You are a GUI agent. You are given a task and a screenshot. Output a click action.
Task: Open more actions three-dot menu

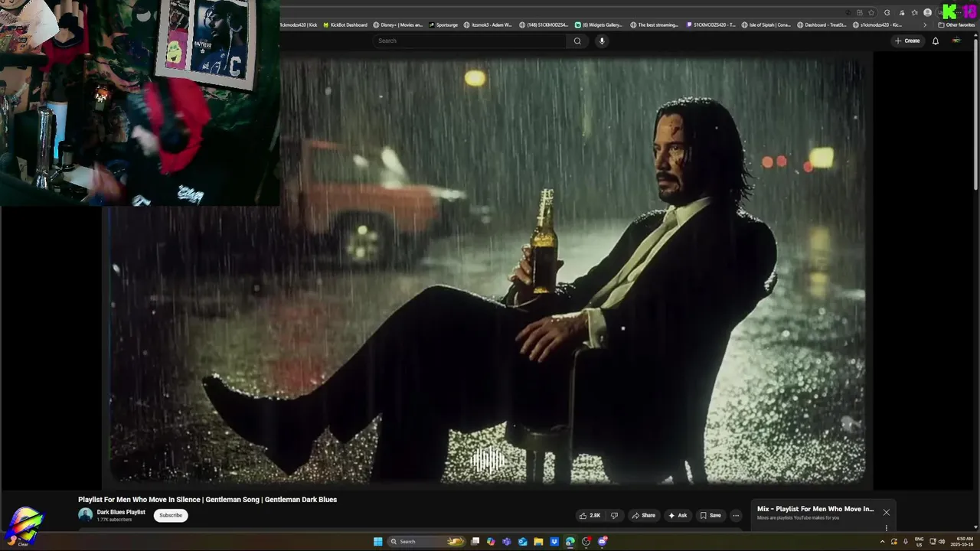[736, 516]
